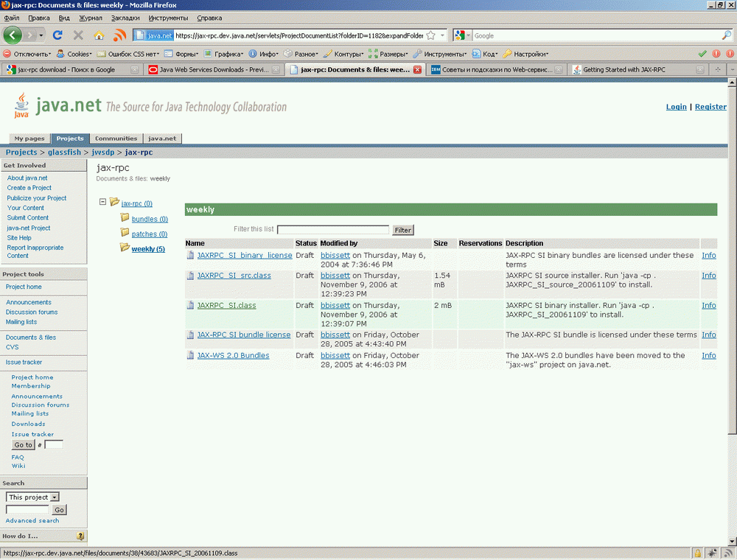The height and width of the screenshot is (560, 737).
Task: Click the green checkmark validation icon
Action: [x=702, y=54]
